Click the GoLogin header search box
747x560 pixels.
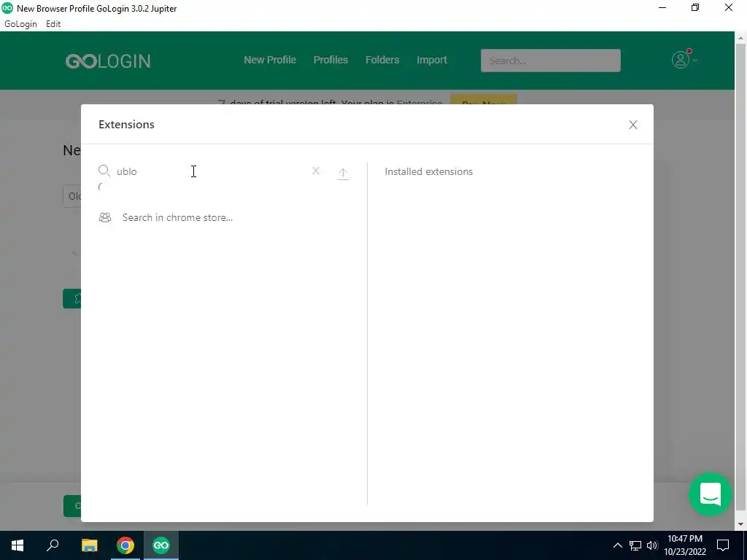pos(550,61)
